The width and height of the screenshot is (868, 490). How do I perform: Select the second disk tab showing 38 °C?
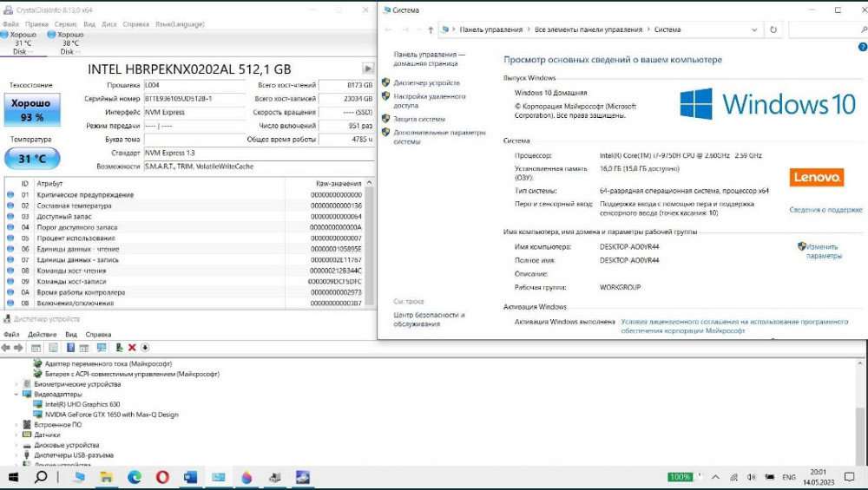[67, 42]
